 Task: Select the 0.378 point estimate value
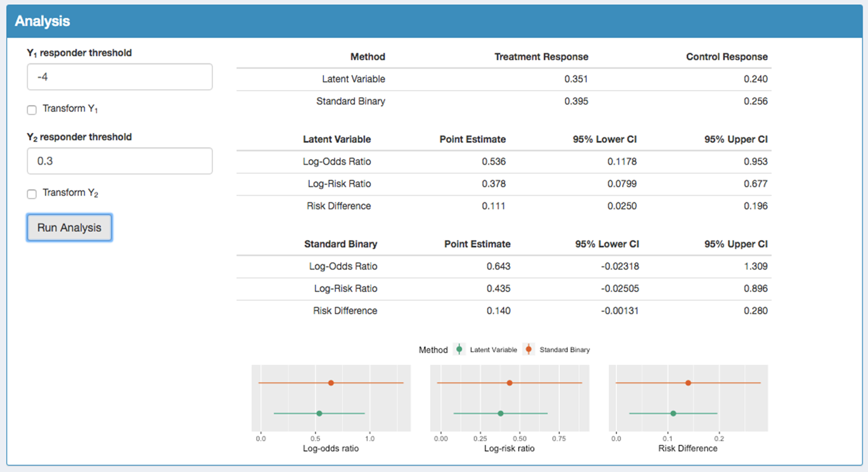(494, 183)
